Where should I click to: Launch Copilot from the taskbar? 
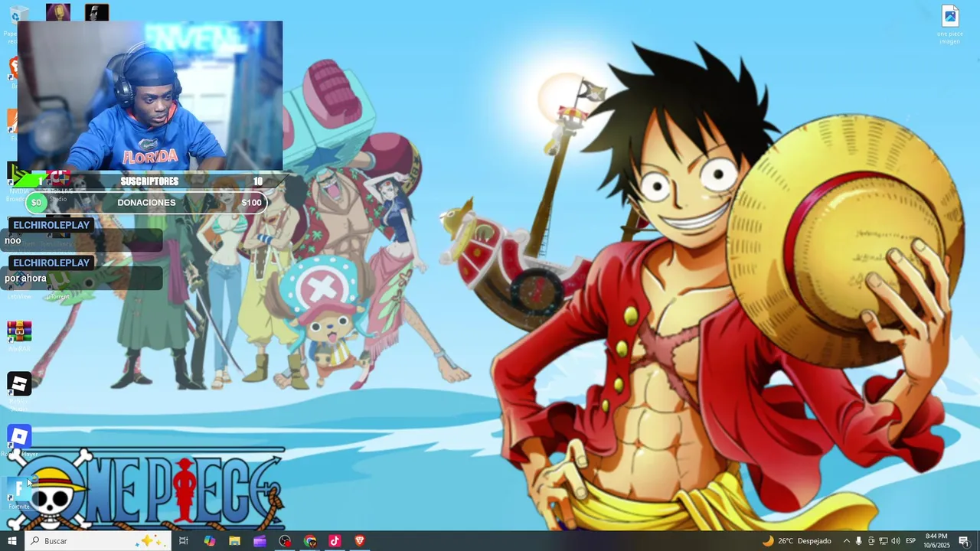coord(209,541)
